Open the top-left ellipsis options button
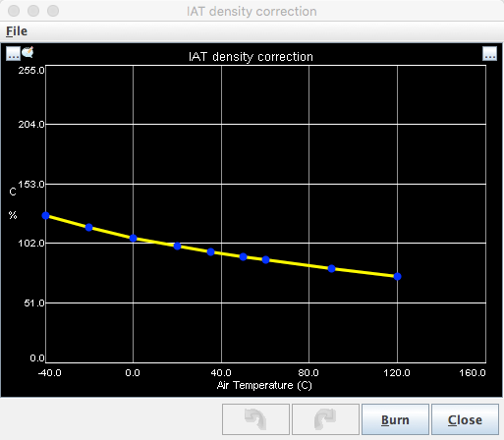 coord(13,53)
